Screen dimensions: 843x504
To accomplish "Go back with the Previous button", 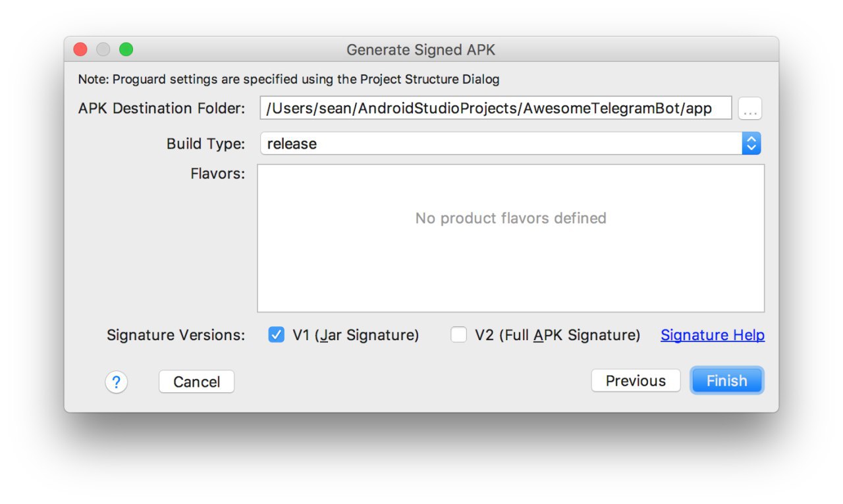I will click(636, 381).
